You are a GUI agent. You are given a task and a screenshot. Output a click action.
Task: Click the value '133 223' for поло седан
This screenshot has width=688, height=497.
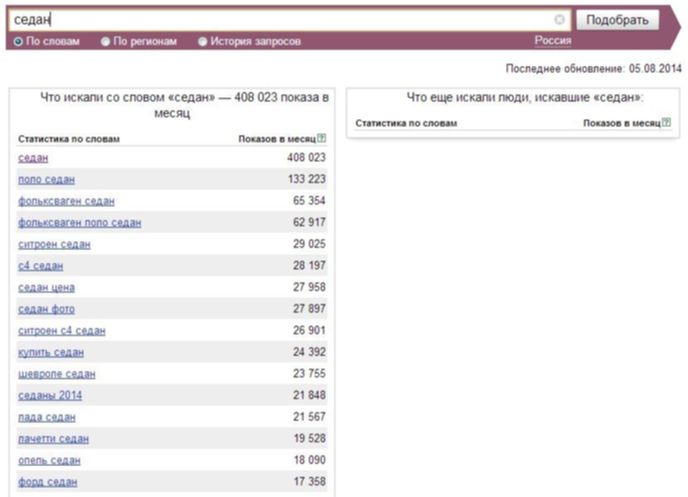(x=307, y=179)
